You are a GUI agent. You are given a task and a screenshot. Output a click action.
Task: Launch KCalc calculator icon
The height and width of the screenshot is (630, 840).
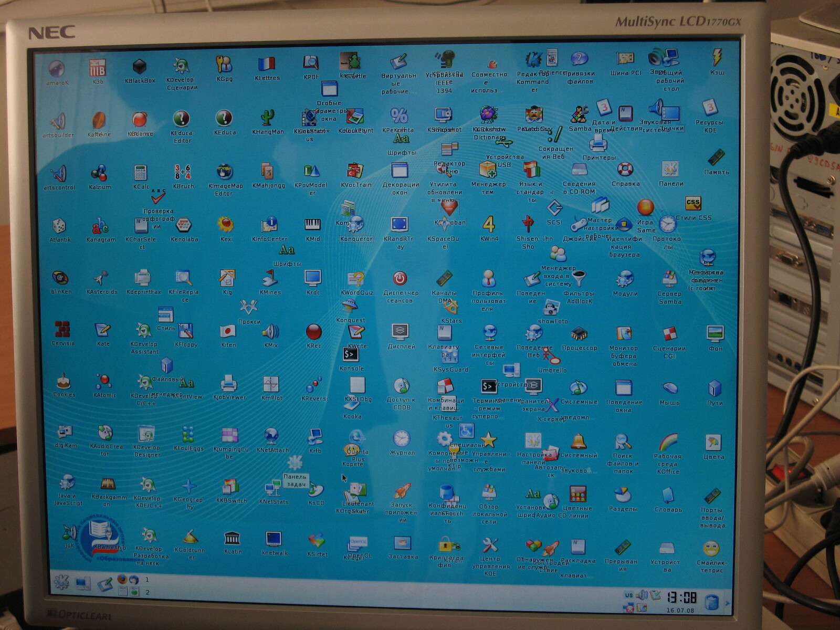(140, 173)
